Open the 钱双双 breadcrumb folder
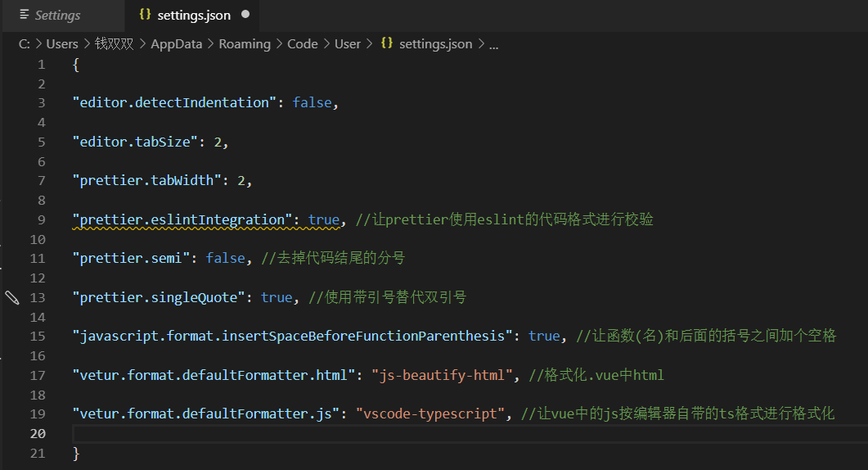Image resolution: width=868 pixels, height=470 pixels. click(x=115, y=44)
